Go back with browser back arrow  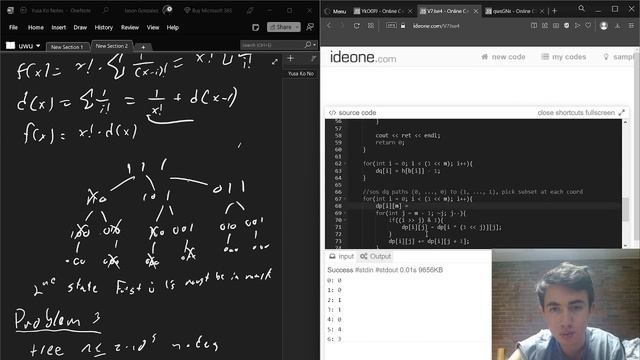click(329, 25)
